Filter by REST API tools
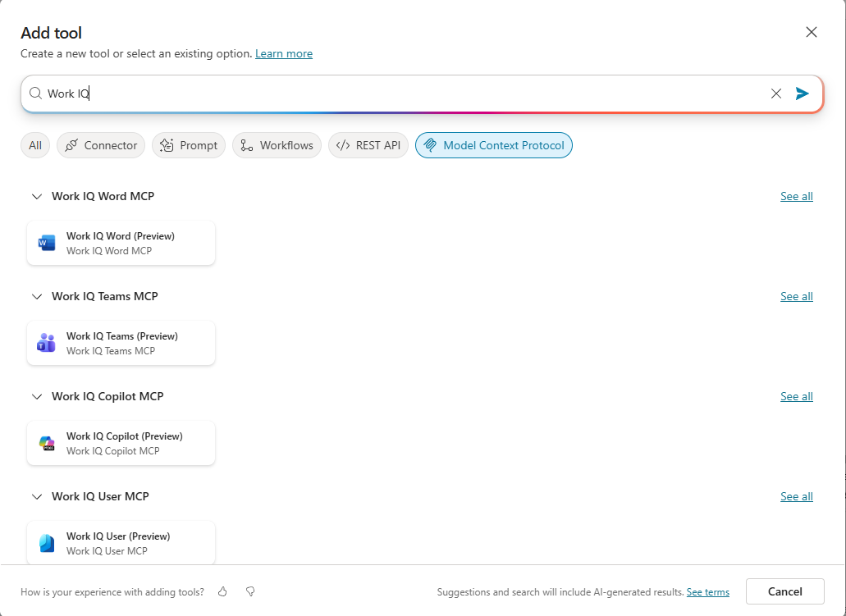 368,145
